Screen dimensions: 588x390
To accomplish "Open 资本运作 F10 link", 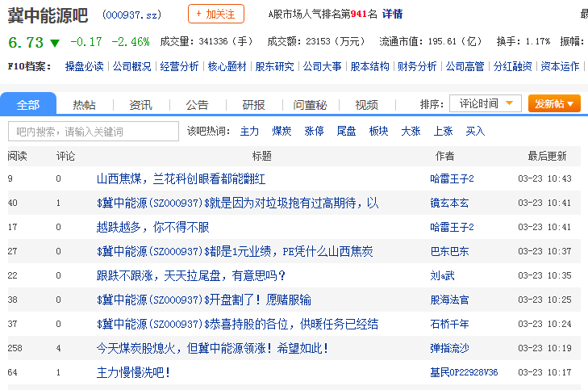I will pyautogui.click(x=560, y=66).
